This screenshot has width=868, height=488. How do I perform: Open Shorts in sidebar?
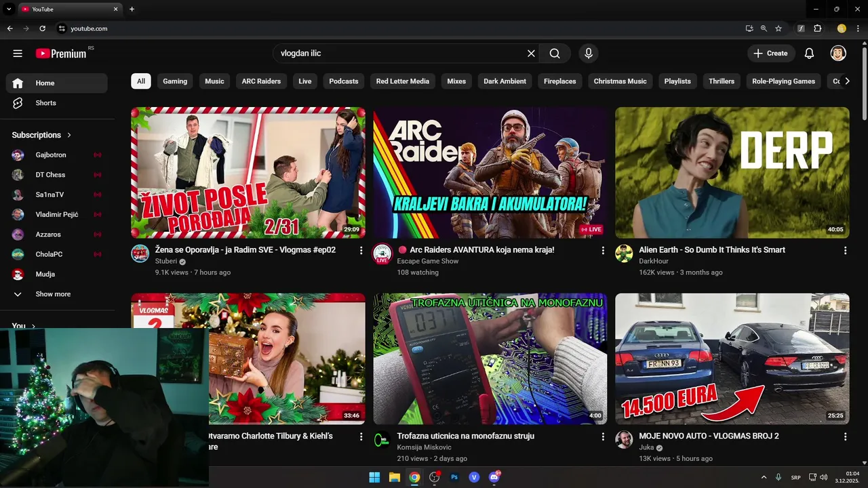pos(57,103)
